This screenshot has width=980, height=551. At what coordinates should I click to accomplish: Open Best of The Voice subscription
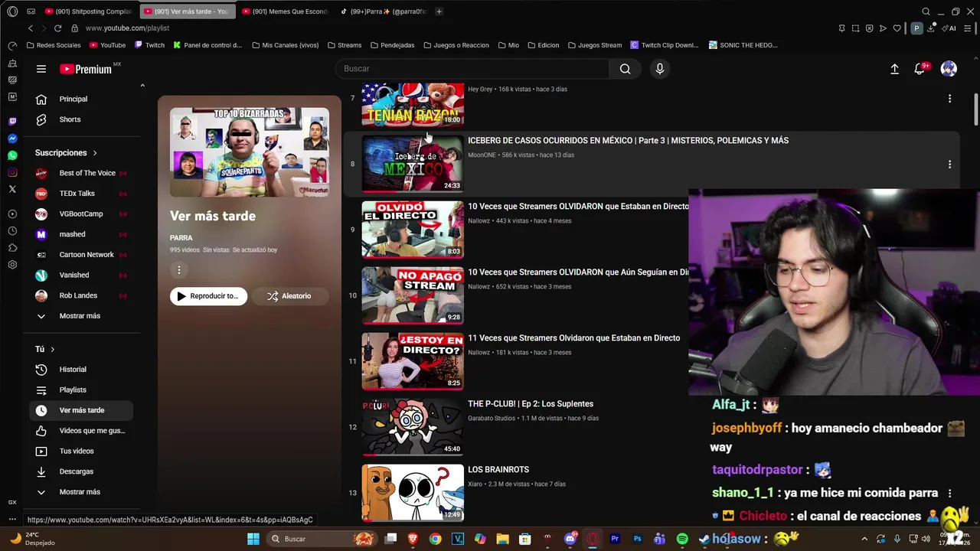(x=81, y=173)
